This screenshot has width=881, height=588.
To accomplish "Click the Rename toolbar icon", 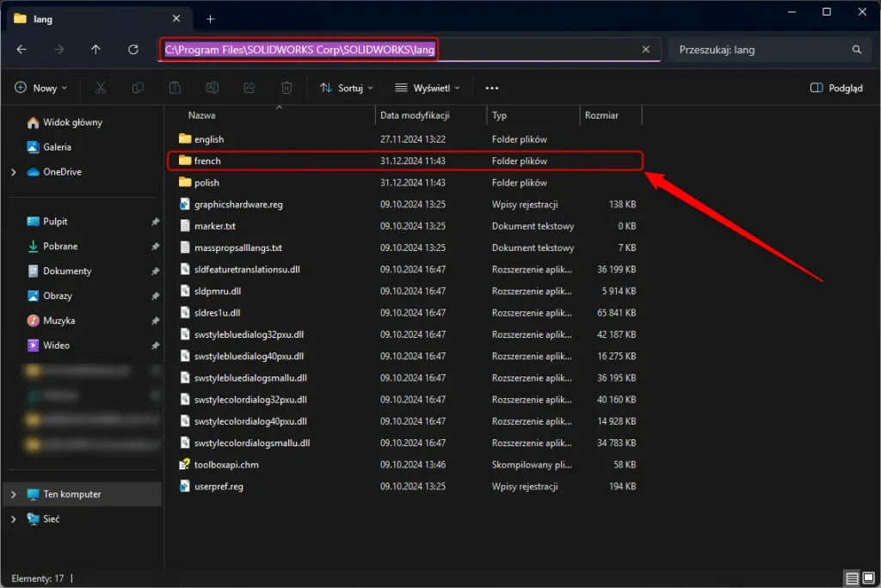I will coord(212,88).
